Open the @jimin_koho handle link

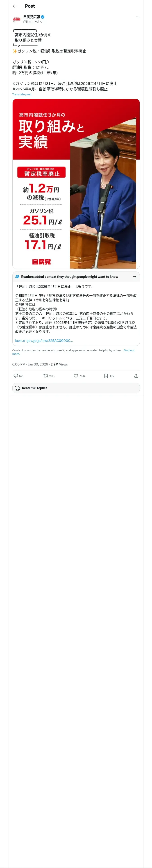pyautogui.click(x=33, y=22)
